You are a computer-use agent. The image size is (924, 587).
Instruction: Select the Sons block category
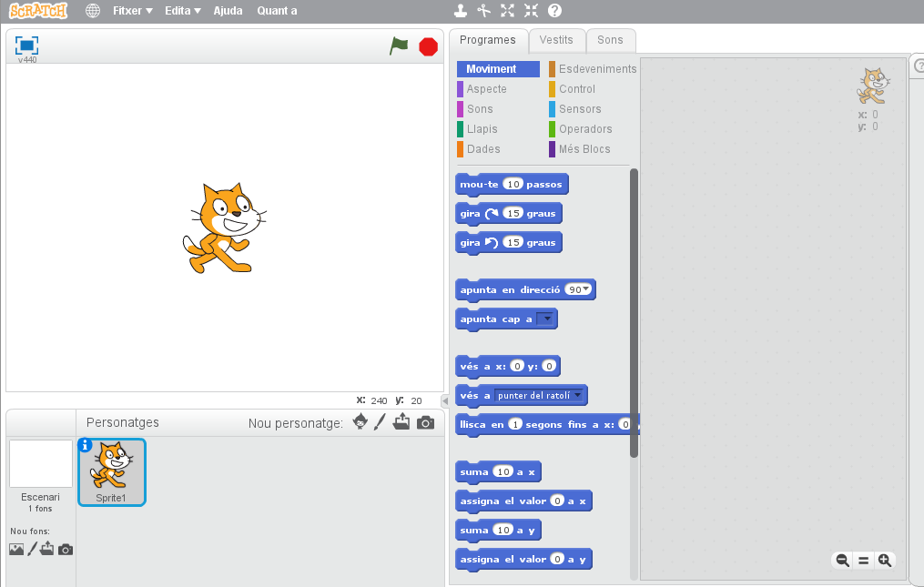coord(480,109)
